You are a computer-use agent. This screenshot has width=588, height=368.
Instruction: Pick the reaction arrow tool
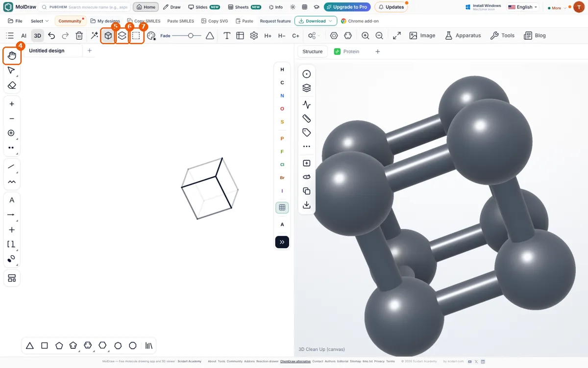(x=12, y=215)
